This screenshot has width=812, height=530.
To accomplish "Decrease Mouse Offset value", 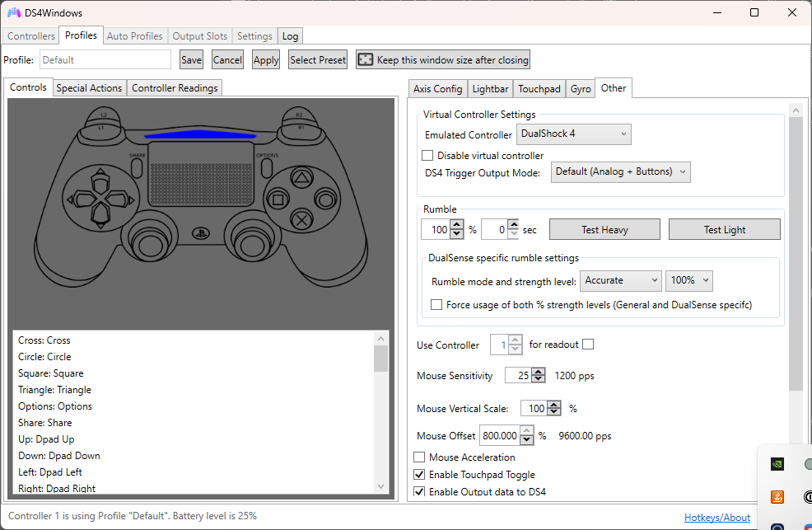I will (x=527, y=440).
